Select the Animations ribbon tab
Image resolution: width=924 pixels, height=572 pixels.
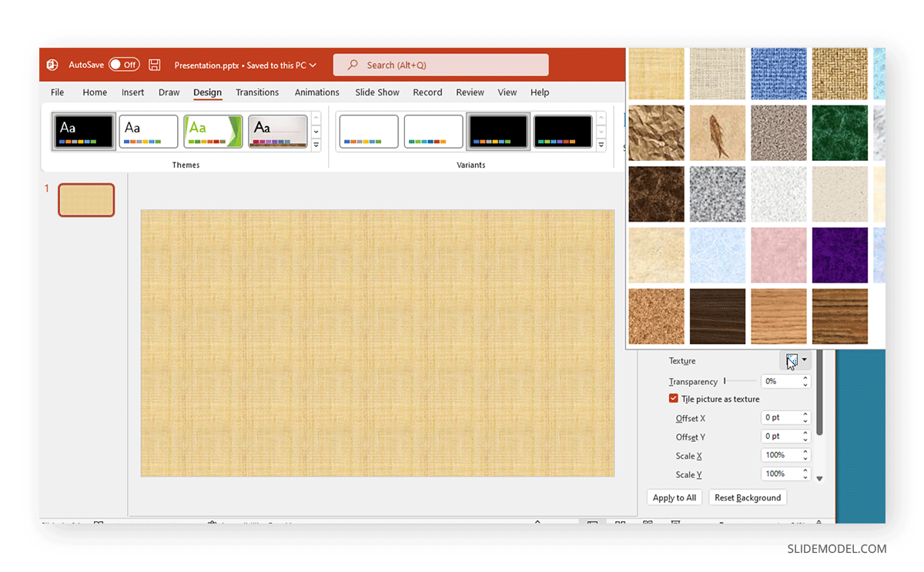tap(316, 92)
